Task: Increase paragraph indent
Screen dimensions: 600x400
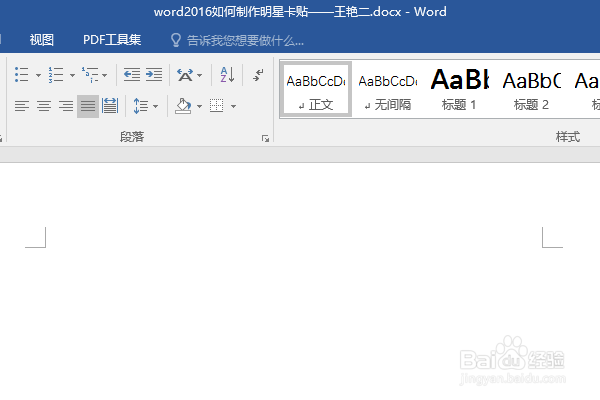Action: point(154,75)
